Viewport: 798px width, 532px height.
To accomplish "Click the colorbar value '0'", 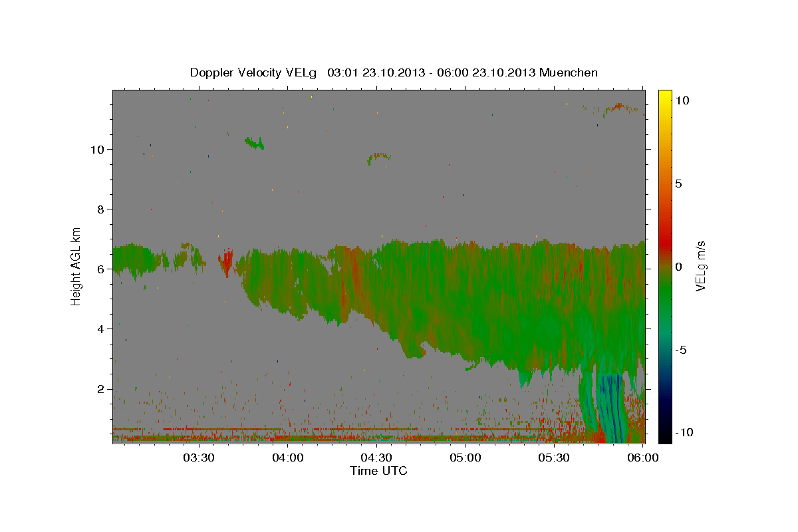I will (x=678, y=266).
